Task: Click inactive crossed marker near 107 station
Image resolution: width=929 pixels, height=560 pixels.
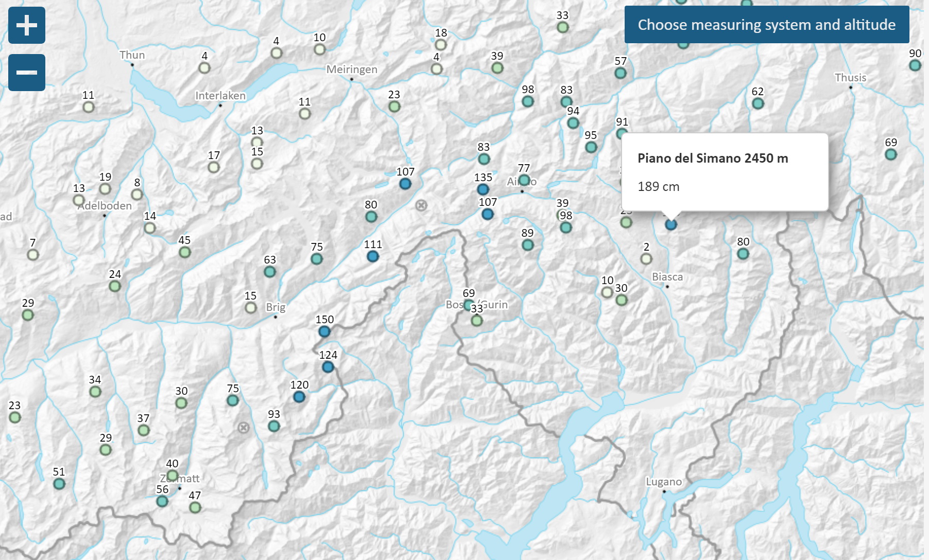Action: 421,206
